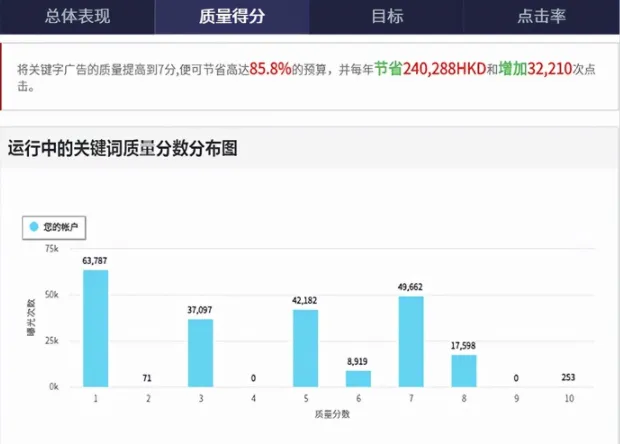The image size is (620, 444).
Task: Click x-axis label 2
Action: [148, 399]
